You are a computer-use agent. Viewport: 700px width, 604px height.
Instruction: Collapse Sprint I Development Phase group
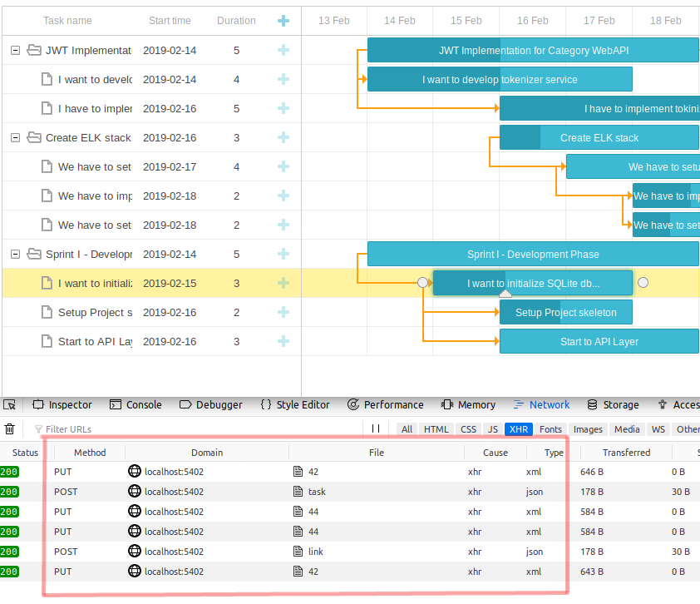[15, 255]
